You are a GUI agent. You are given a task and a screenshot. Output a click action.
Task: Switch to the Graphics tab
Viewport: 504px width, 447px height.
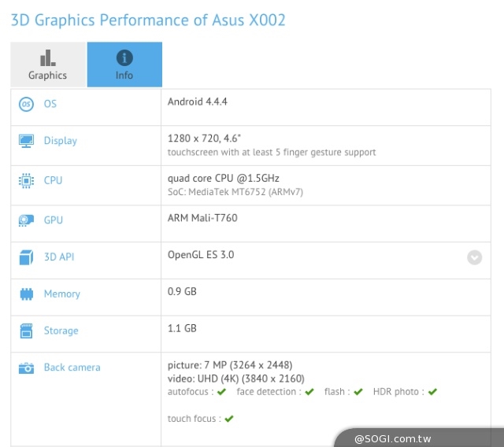[48, 65]
